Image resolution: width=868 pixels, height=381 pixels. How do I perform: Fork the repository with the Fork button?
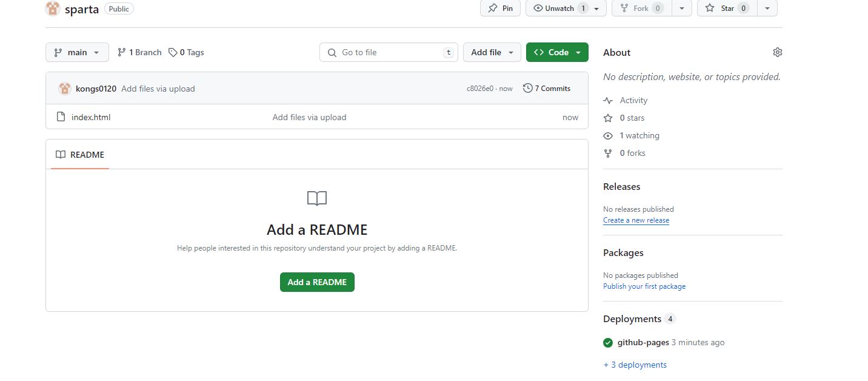(x=641, y=8)
